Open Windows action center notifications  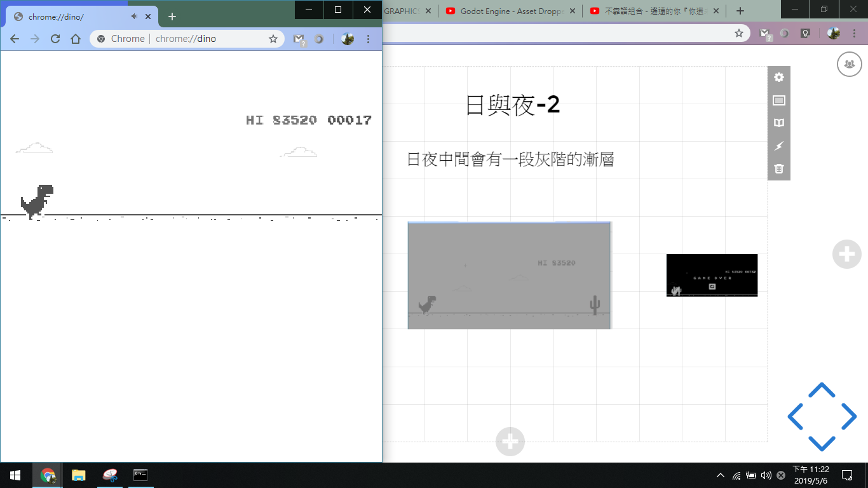click(847, 475)
